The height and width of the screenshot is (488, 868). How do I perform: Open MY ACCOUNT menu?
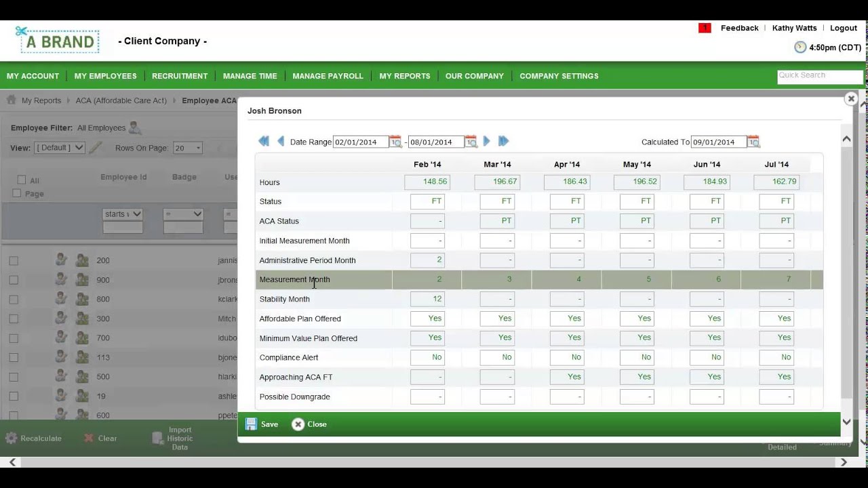[33, 76]
